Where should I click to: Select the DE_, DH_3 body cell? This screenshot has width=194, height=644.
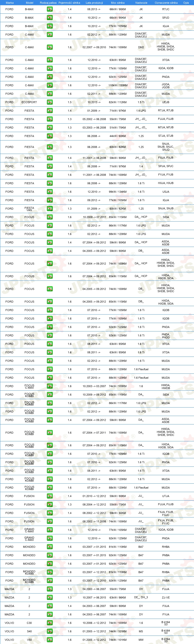click(141, 598)
